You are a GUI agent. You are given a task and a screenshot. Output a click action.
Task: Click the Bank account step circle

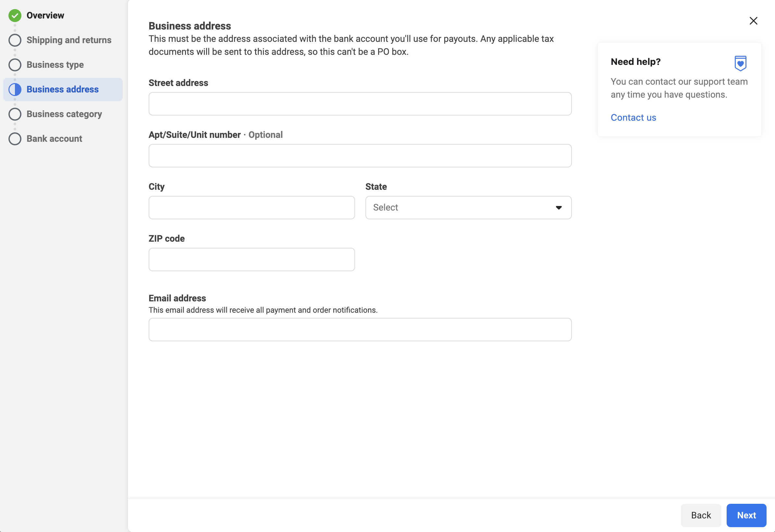(x=15, y=139)
